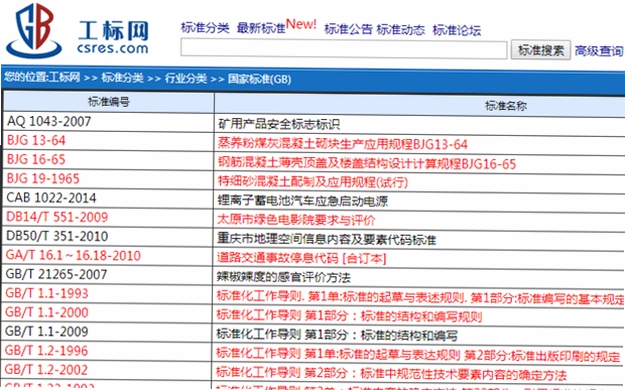The image size is (625, 390).
Task: Open the title 第1部分：标准的结构和编写
Action: click(337, 335)
